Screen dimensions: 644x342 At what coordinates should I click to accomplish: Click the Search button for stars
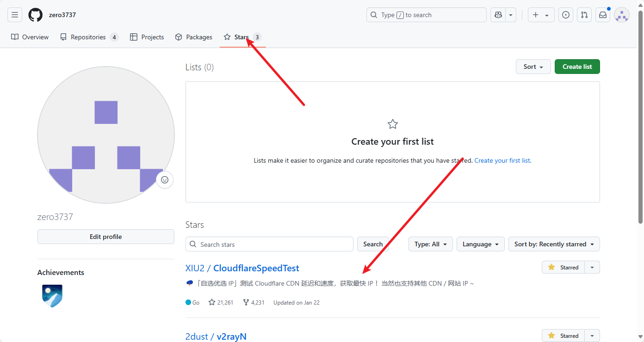(x=373, y=244)
